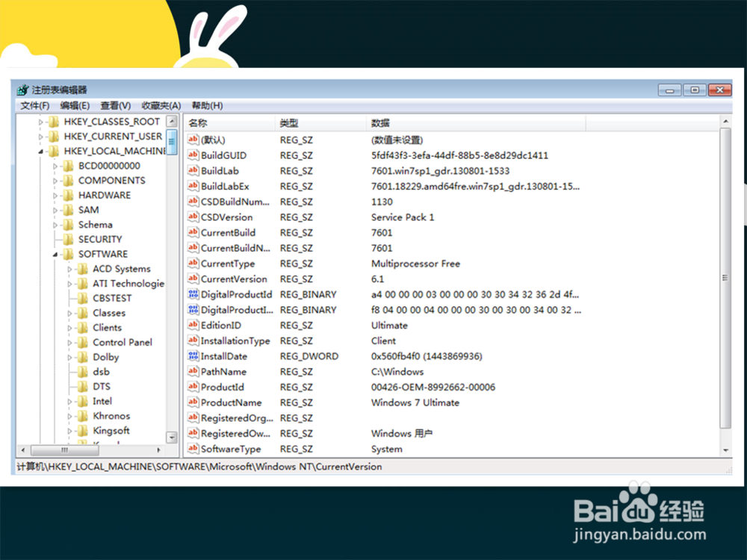
Task: Expand the HKEY_CURRENT_USER key
Action: coord(40,137)
